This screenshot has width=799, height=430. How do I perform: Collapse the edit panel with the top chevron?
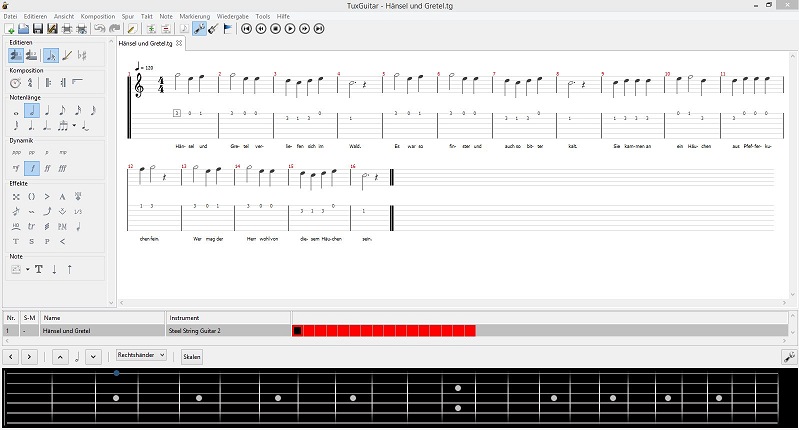click(x=111, y=42)
